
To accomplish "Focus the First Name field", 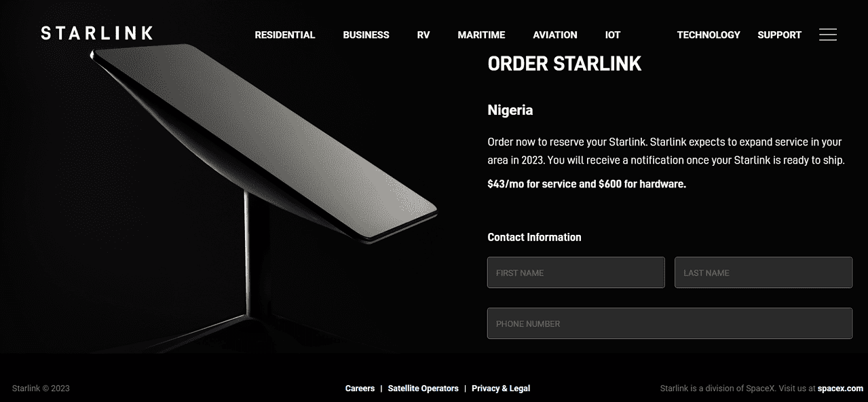I will pos(575,272).
